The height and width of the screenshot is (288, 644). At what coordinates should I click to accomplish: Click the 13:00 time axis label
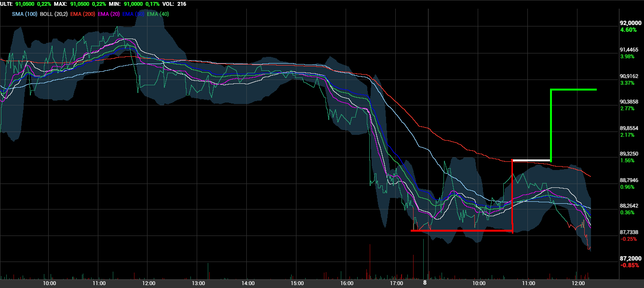click(198, 283)
